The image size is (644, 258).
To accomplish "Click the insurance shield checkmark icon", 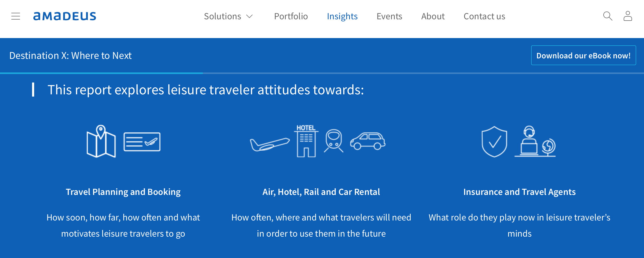I will (494, 142).
